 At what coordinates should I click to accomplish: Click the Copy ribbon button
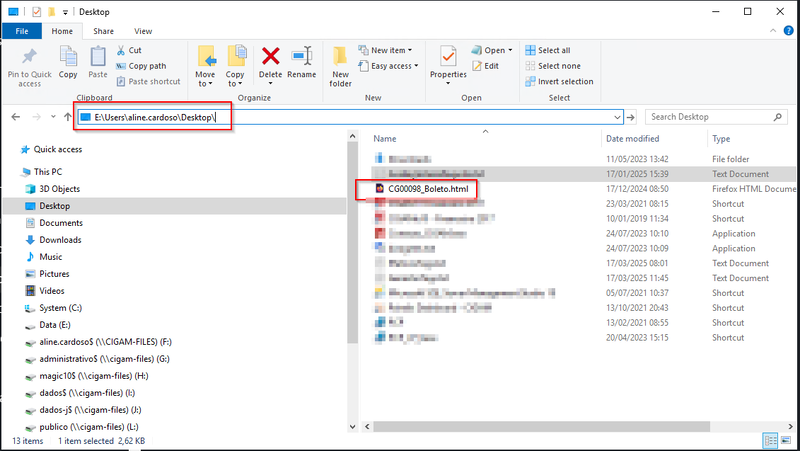[x=68, y=62]
